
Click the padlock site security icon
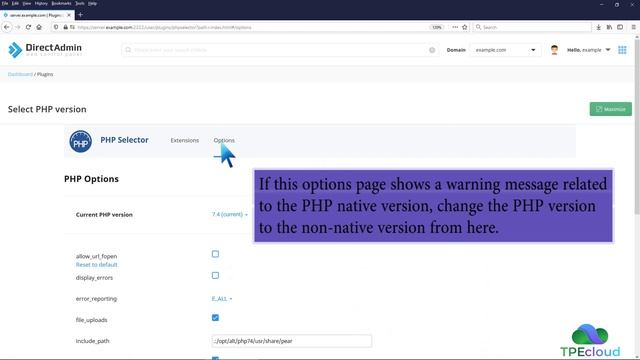coord(65,27)
